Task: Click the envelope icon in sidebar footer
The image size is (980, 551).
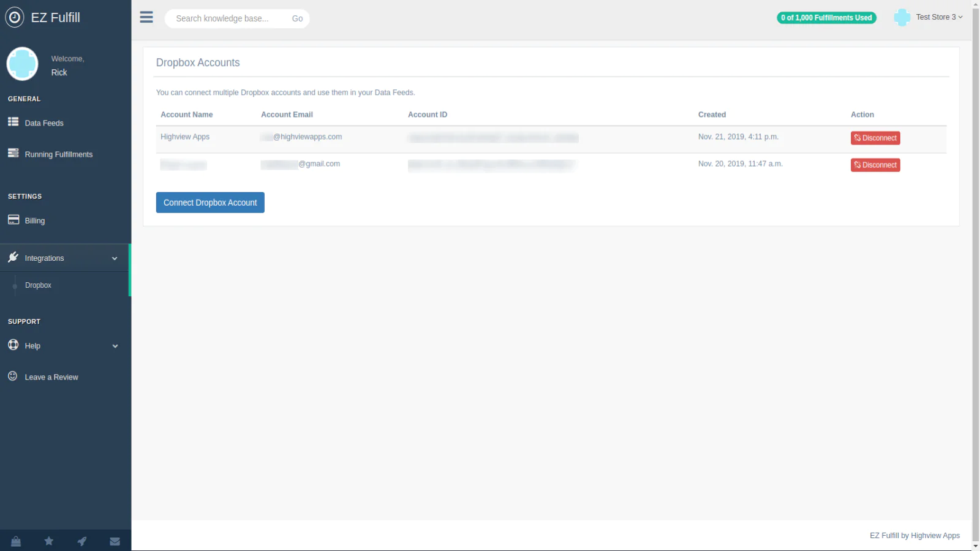Action: point(115,541)
